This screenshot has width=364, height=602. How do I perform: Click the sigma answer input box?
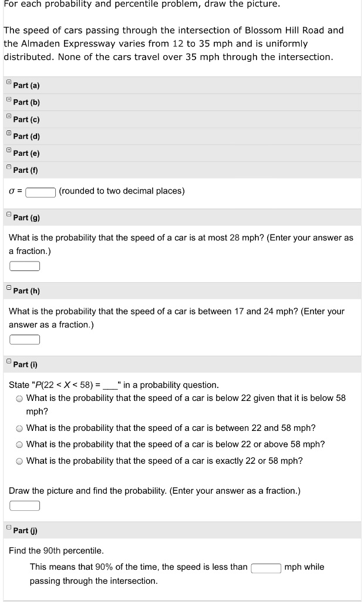point(39,191)
